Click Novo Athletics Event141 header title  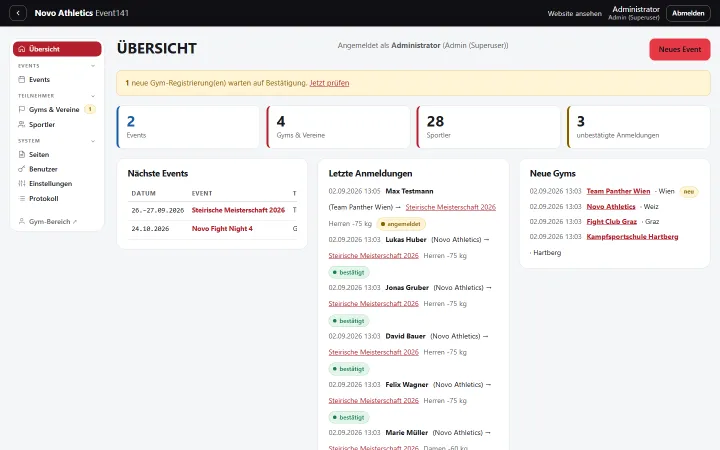point(81,13)
